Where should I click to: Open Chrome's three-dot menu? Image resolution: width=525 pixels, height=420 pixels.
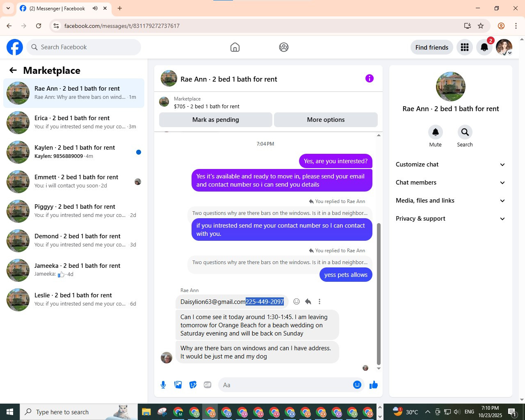[x=516, y=26]
